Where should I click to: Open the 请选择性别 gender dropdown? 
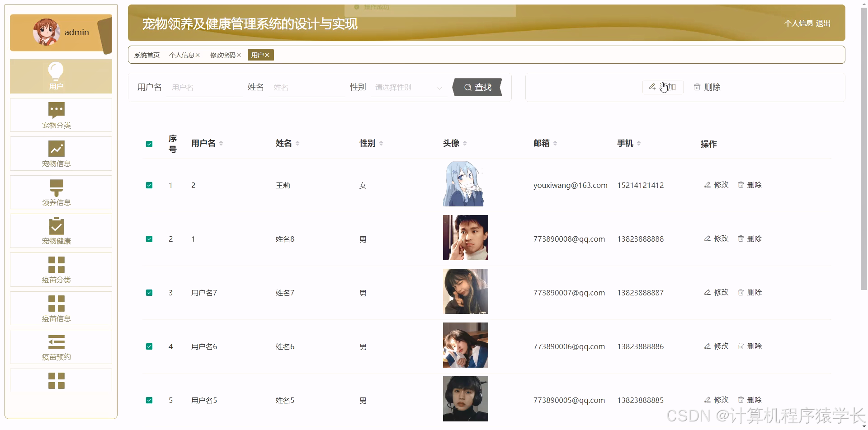coord(409,88)
